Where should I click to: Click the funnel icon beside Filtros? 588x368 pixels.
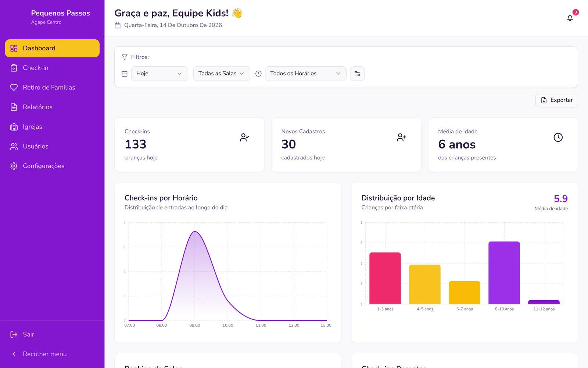pyautogui.click(x=125, y=57)
